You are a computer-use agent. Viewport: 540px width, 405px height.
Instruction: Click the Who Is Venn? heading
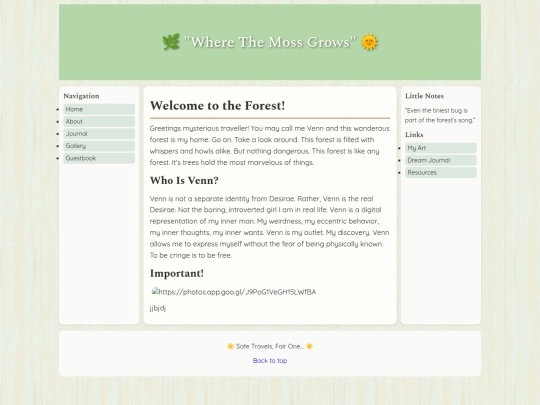pos(184,180)
